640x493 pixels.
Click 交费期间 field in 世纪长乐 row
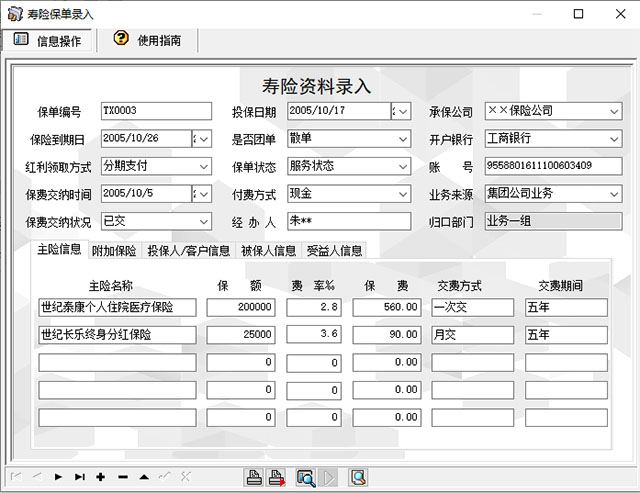[566, 335]
